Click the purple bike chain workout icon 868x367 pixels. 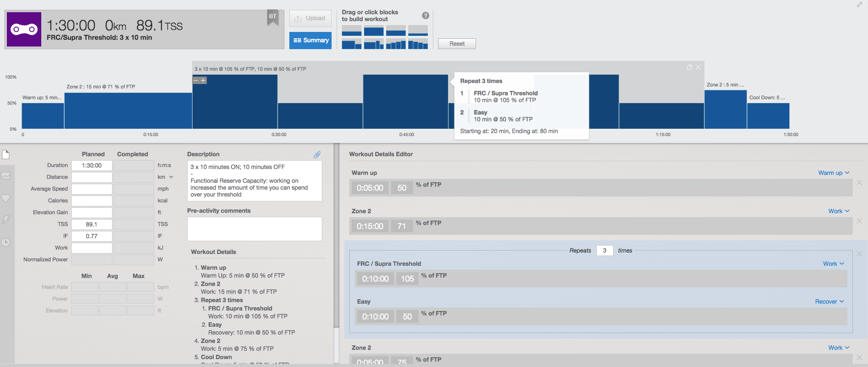click(x=24, y=29)
